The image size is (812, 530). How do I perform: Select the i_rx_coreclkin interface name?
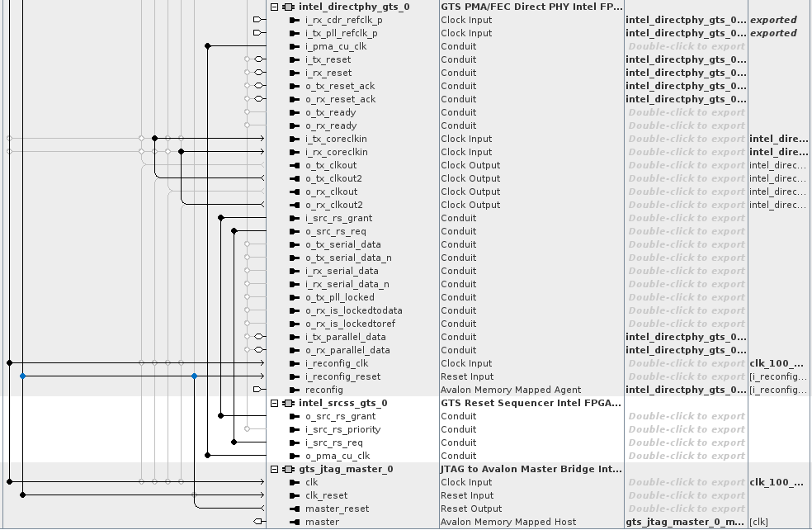(336, 153)
